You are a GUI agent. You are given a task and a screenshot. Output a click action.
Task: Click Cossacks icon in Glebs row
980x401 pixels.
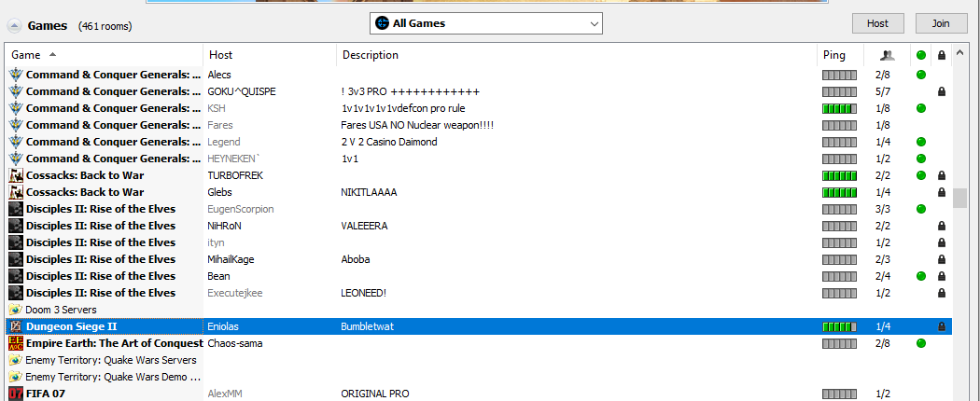[x=16, y=192]
